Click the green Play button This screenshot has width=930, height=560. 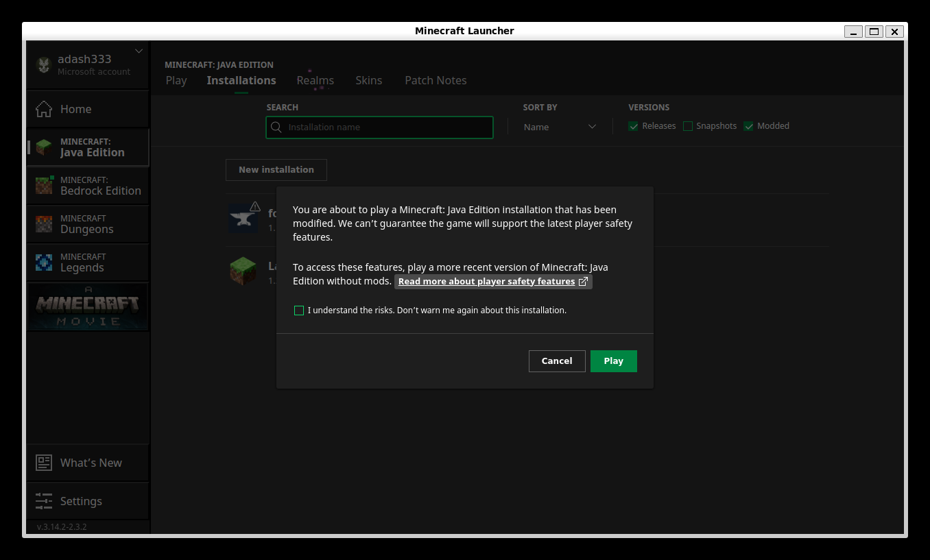click(614, 361)
